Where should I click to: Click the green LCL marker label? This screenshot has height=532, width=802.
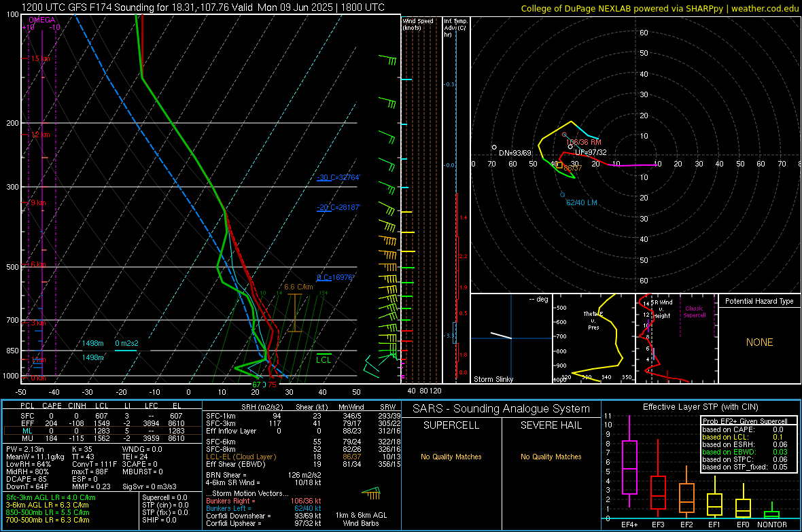point(324,359)
